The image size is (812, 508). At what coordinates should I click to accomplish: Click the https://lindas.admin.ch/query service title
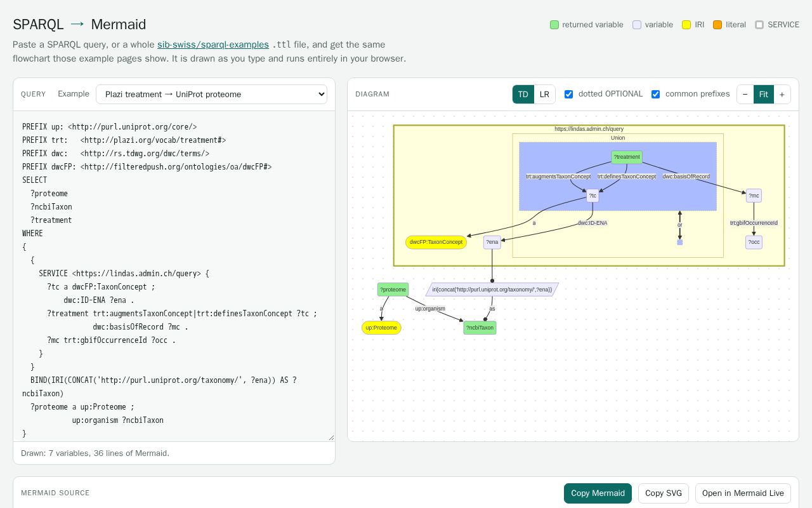pos(589,129)
